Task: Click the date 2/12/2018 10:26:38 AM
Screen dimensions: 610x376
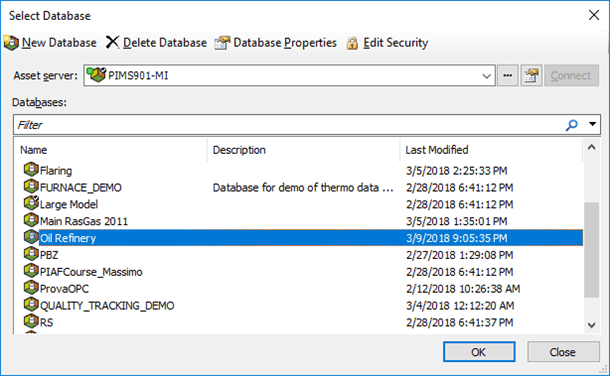Action: point(463,289)
